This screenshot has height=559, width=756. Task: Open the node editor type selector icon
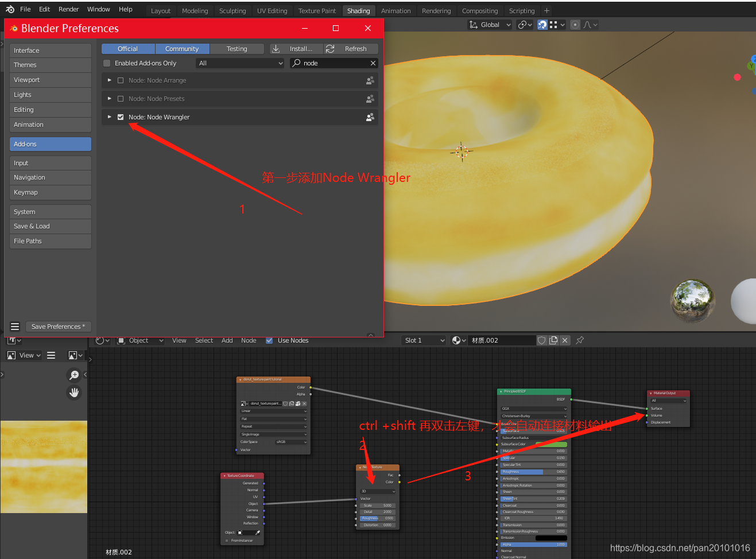(x=102, y=340)
